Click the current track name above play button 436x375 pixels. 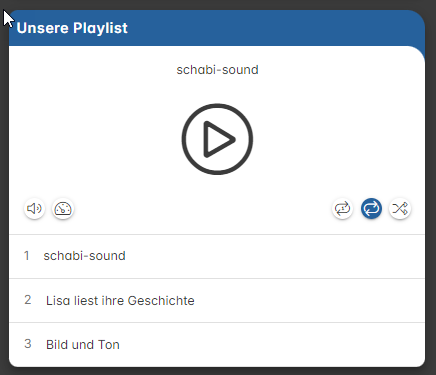[217, 70]
